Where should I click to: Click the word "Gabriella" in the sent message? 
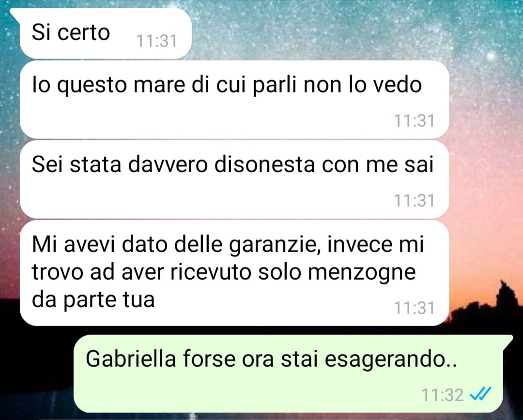click(131, 359)
